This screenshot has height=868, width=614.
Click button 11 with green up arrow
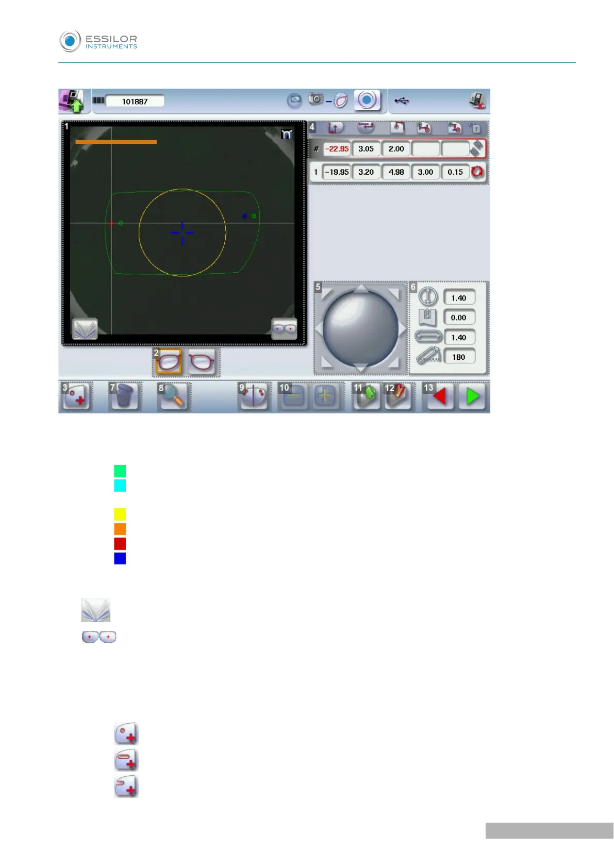[x=367, y=396]
